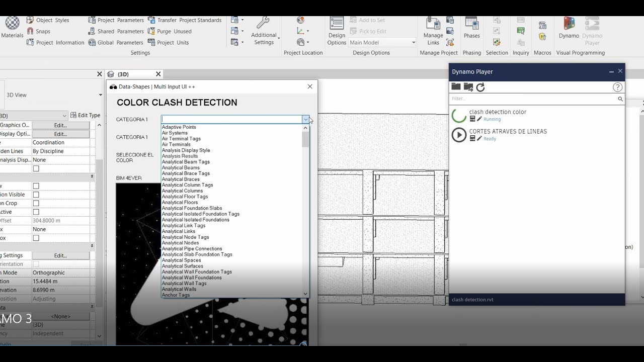Select Coordination discipline value

point(48,143)
